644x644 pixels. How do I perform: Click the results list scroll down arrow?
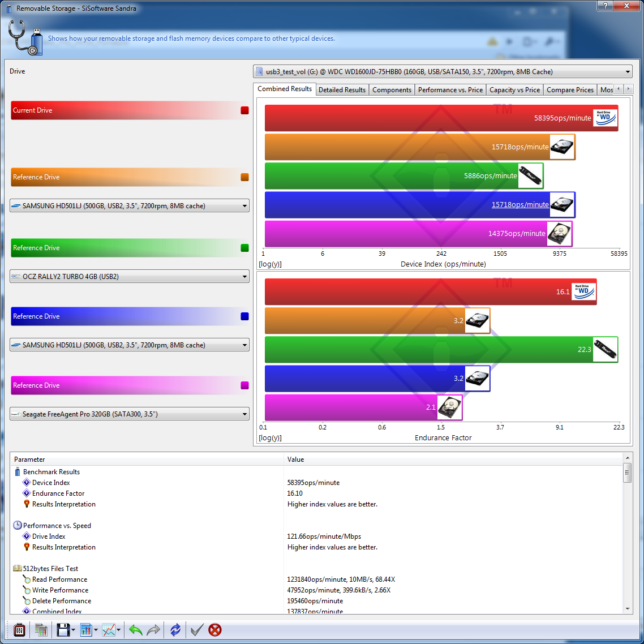click(x=627, y=609)
